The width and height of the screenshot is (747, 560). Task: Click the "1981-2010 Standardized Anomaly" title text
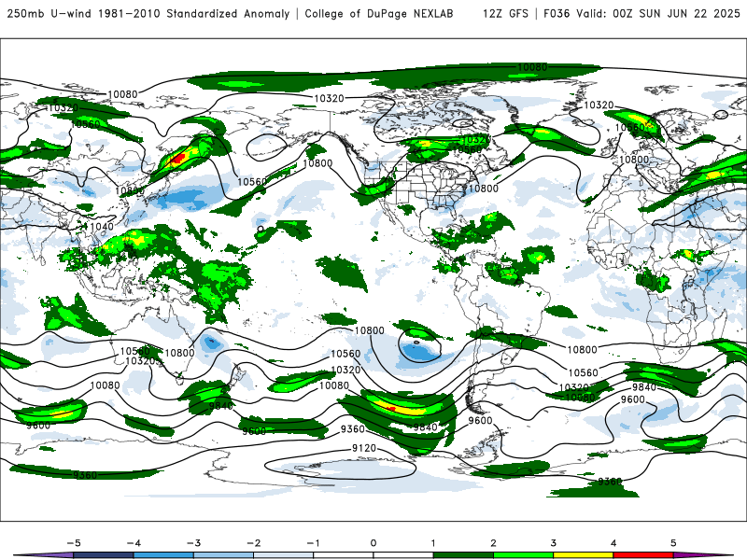point(194,13)
